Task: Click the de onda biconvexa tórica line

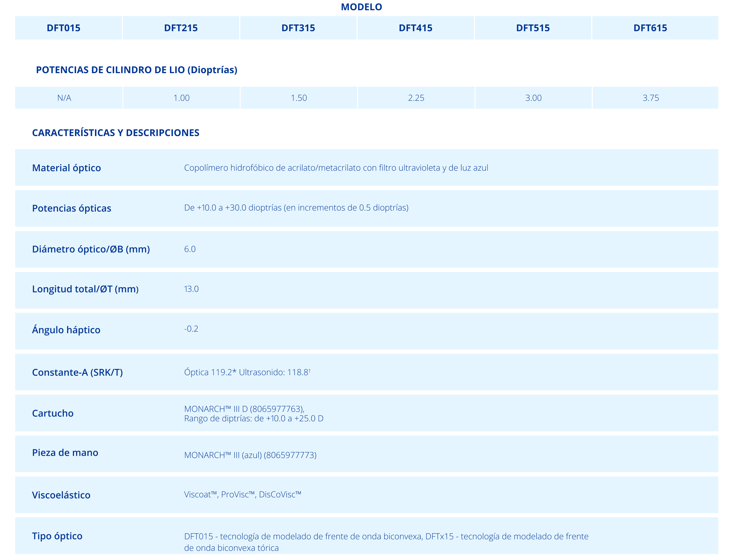Action: (231, 548)
